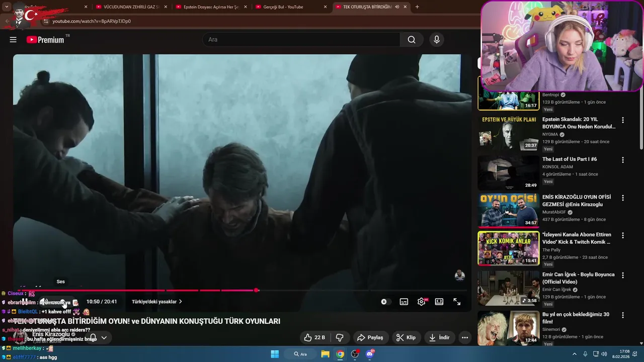
Task: Close the Epstein Dosyası tab
Action: click(246, 7)
